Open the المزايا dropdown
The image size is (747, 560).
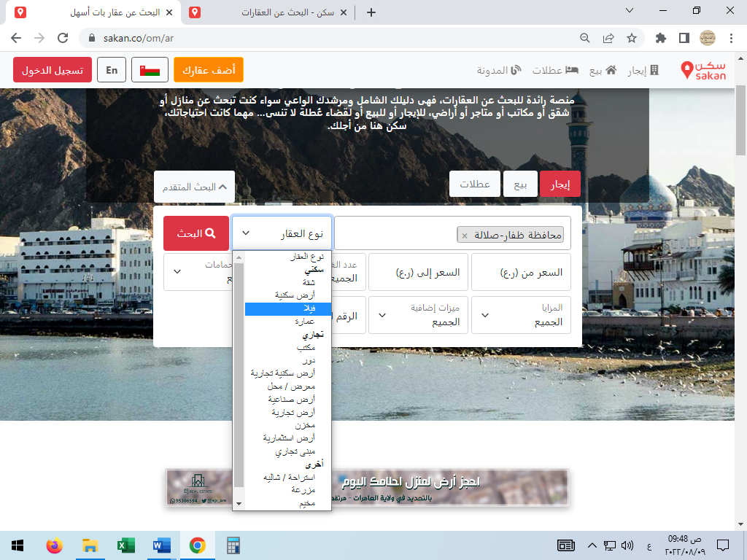click(x=521, y=315)
